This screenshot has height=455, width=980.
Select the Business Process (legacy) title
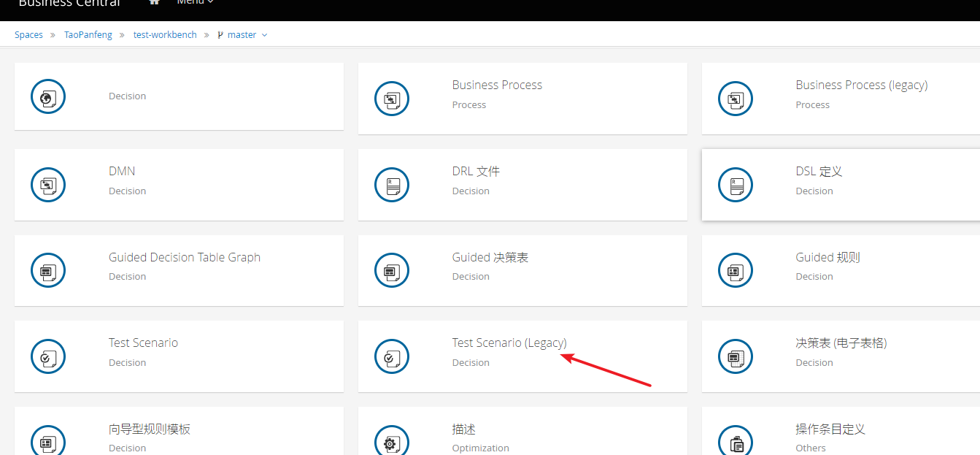point(862,85)
